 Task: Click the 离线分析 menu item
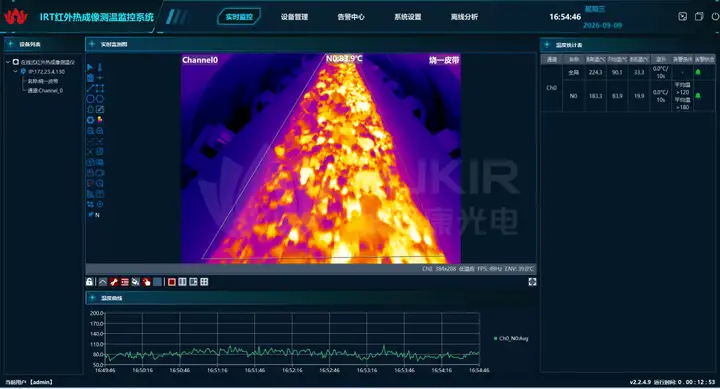coord(464,17)
